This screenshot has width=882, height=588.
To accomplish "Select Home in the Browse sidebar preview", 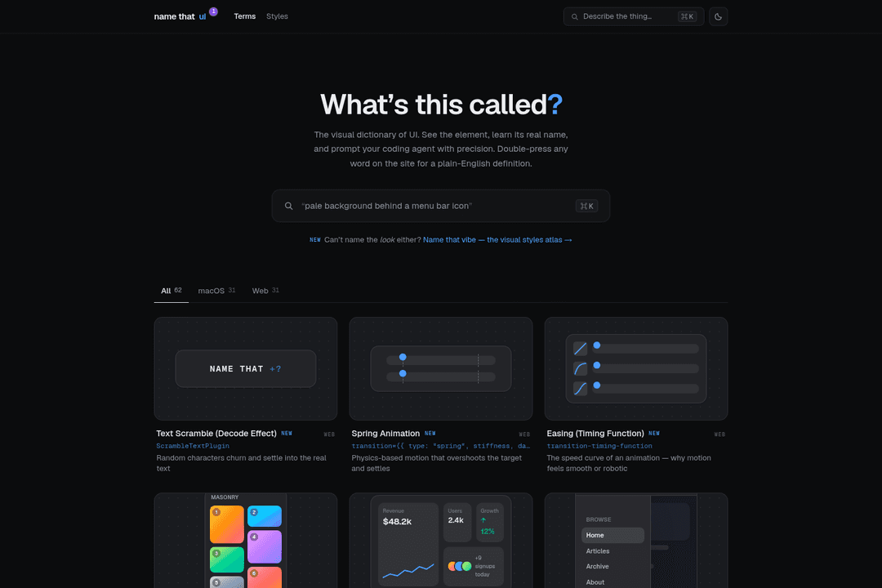I will point(612,535).
